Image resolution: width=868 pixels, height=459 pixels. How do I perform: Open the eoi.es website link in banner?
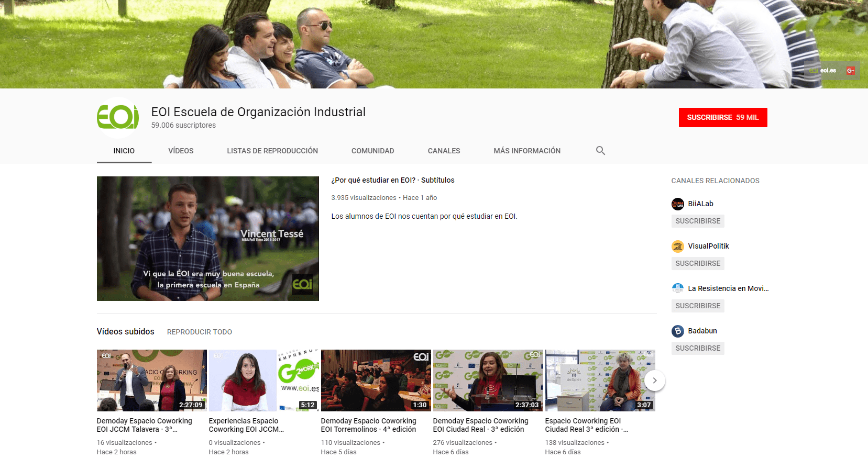(823, 71)
